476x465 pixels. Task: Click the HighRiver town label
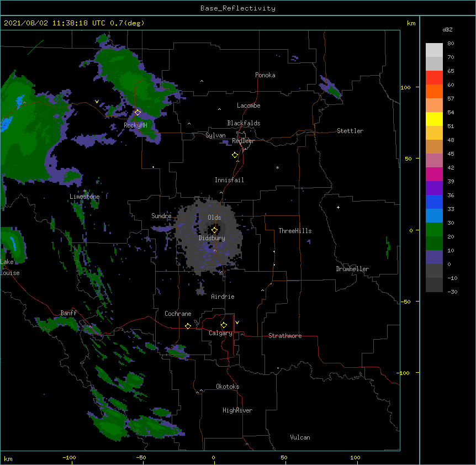[x=237, y=410]
